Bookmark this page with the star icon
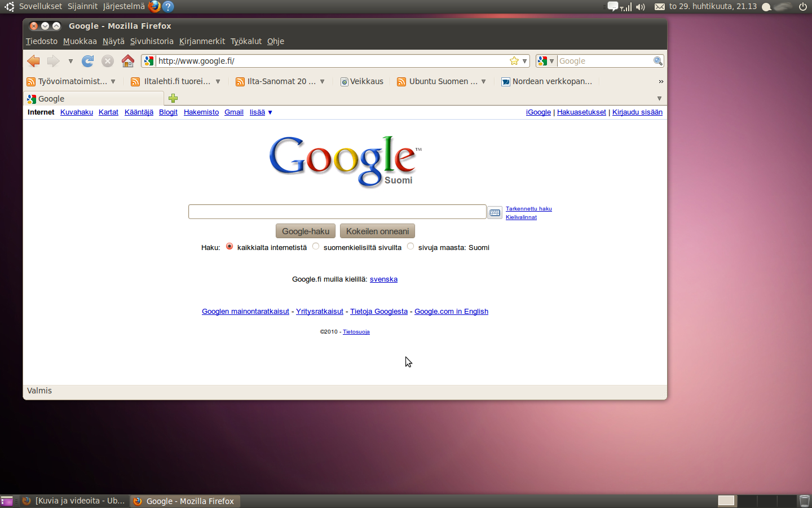Viewport: 812px width, 508px height. [514, 61]
